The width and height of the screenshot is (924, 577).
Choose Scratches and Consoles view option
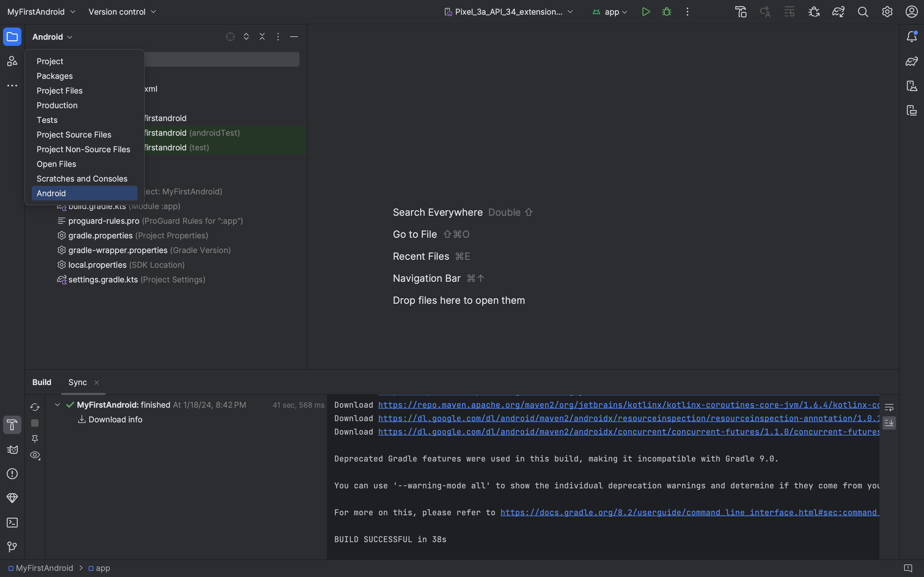click(82, 178)
